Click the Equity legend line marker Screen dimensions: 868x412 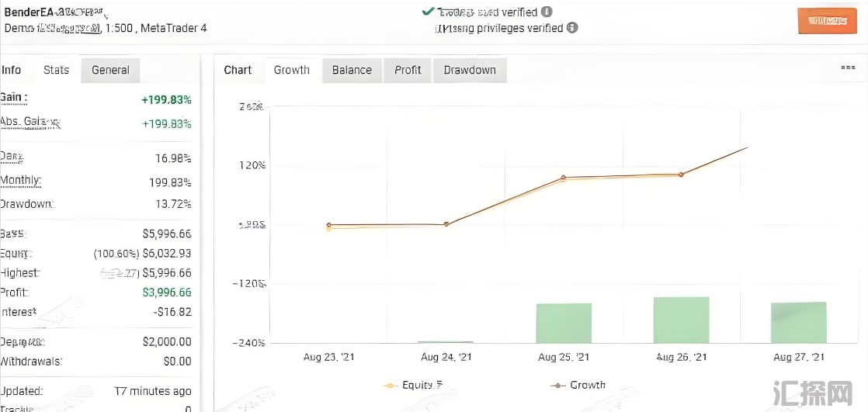click(x=391, y=385)
